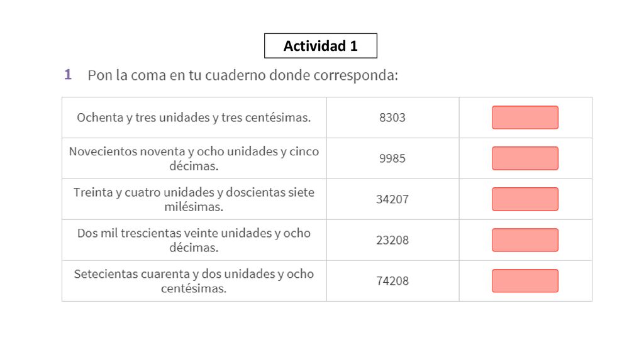Click the purple exercise number 1
This screenshot has height=362, width=644.
point(68,75)
